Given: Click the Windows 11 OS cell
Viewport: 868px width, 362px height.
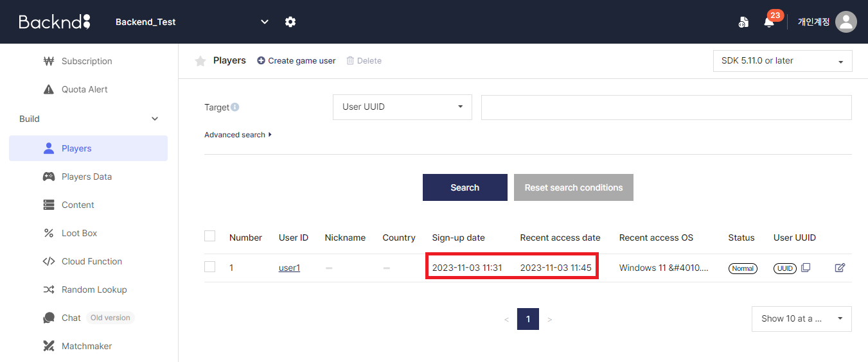Looking at the screenshot, I should pos(664,268).
